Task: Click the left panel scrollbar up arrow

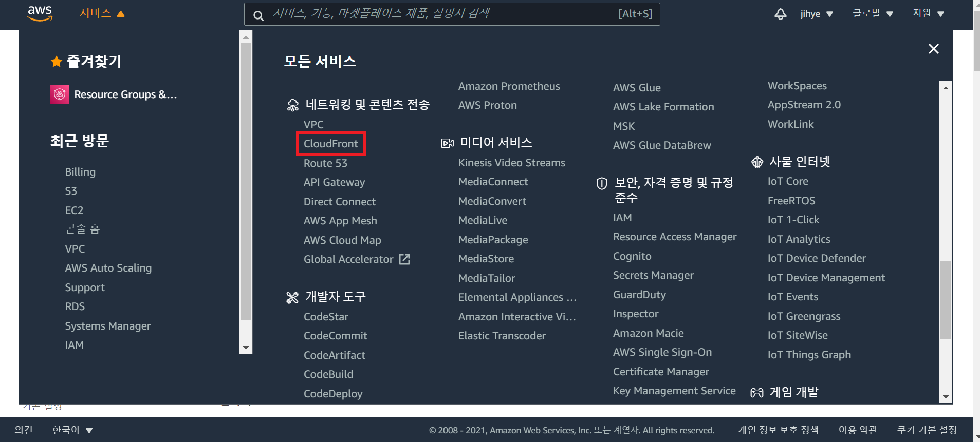Action: coord(246,37)
